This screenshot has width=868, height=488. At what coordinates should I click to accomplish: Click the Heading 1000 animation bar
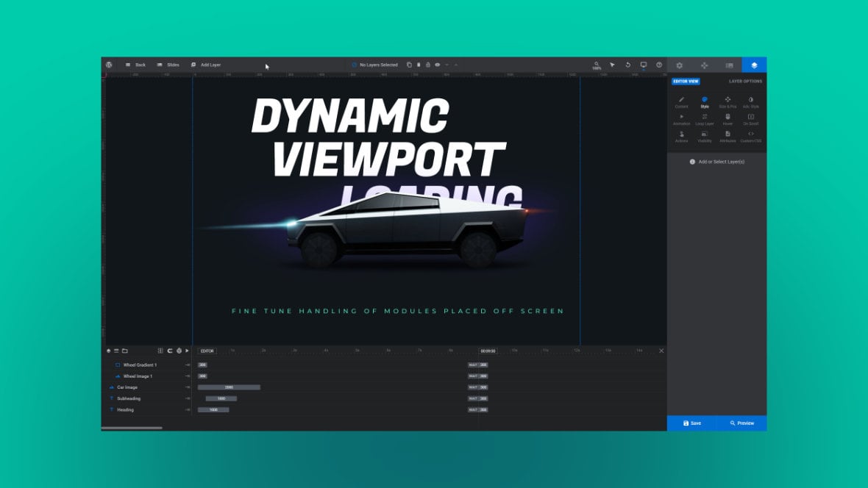click(213, 410)
